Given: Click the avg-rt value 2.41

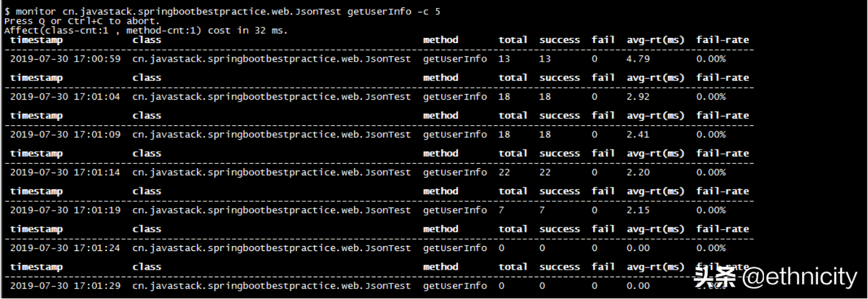Looking at the screenshot, I should pyautogui.click(x=638, y=135).
